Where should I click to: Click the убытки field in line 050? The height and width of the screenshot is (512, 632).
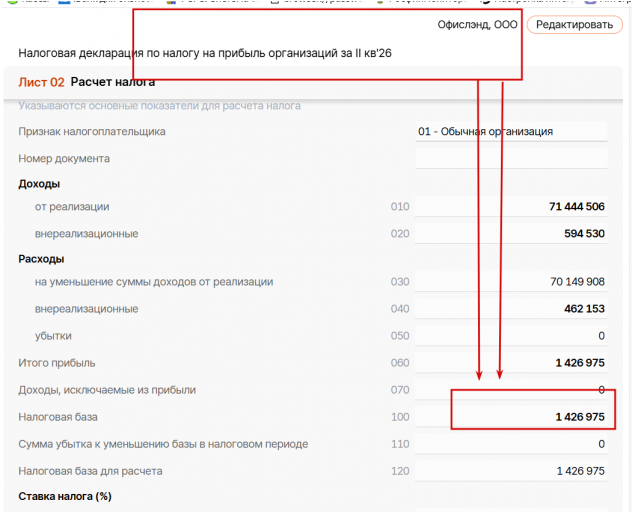click(x=511, y=335)
